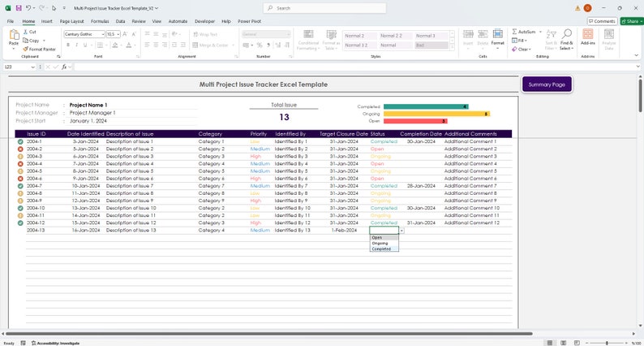Click the Share button
This screenshot has width=644, height=346.
click(x=632, y=21)
